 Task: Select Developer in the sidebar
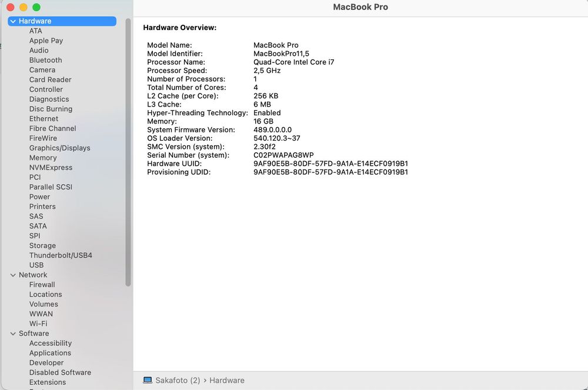[x=46, y=362]
